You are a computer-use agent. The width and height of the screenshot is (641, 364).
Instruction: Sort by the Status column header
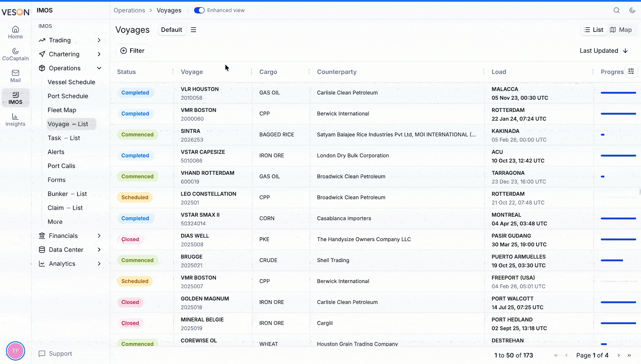126,72
